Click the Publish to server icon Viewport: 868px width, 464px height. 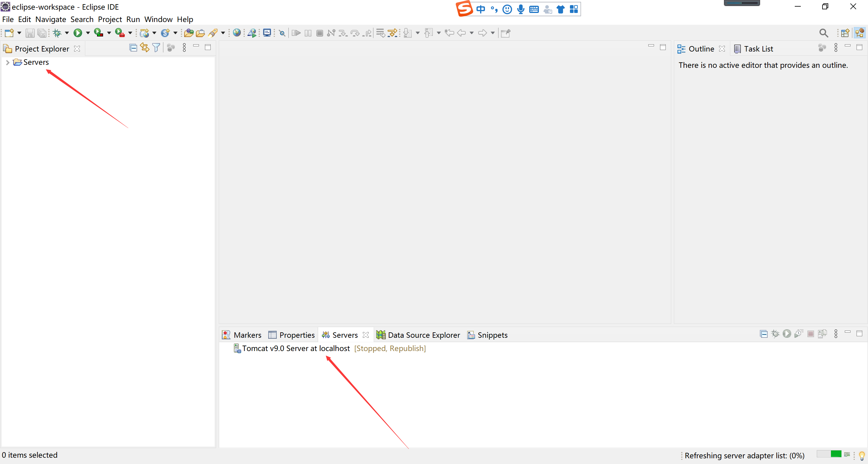pos(822,334)
